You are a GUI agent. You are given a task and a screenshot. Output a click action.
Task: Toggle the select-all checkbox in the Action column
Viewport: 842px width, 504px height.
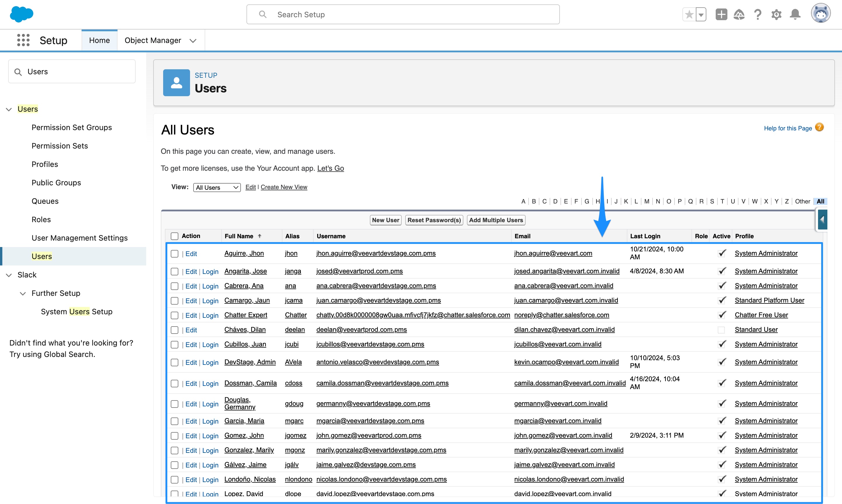[175, 236]
